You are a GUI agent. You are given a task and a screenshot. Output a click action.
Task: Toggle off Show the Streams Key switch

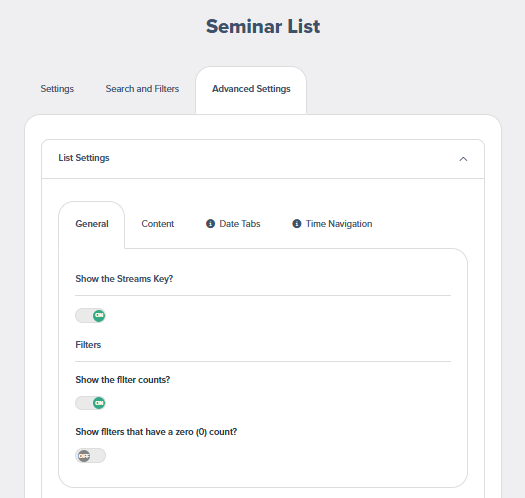coord(90,315)
